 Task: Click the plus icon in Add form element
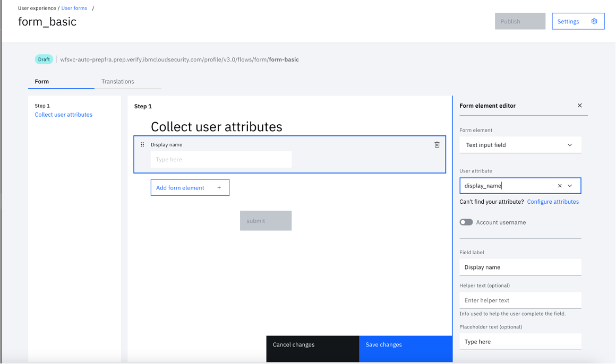pos(219,188)
